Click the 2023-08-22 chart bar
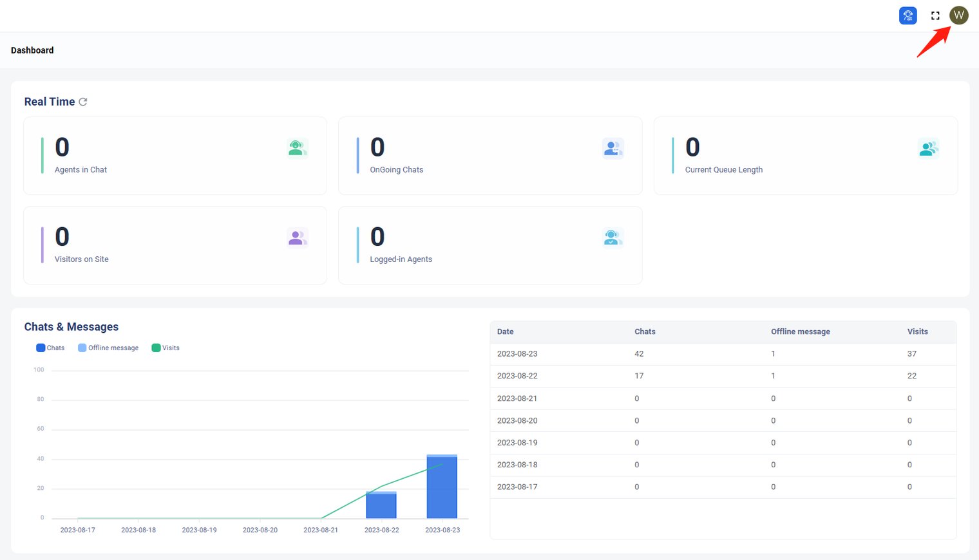The image size is (979, 560). (x=381, y=507)
